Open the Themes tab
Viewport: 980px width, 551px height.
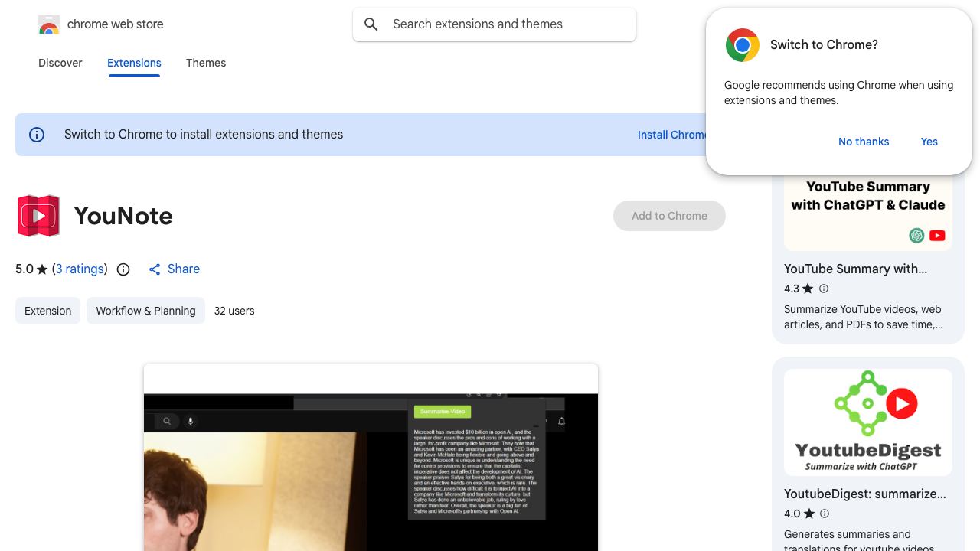point(206,63)
